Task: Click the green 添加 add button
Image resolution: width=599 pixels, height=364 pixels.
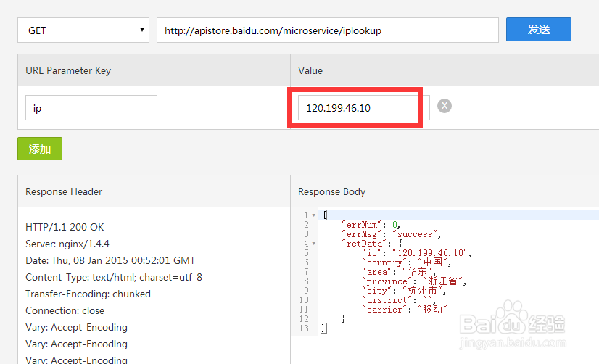Action: tap(40, 149)
